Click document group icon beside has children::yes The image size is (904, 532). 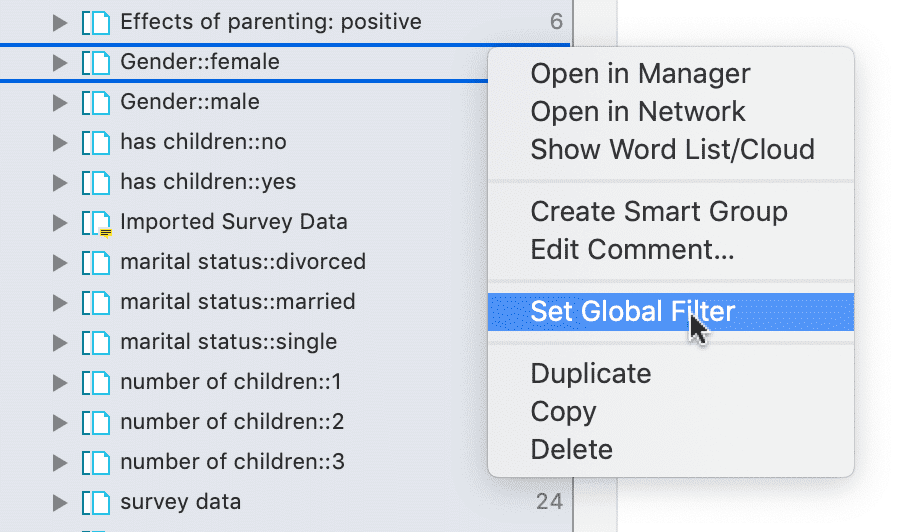(x=96, y=182)
